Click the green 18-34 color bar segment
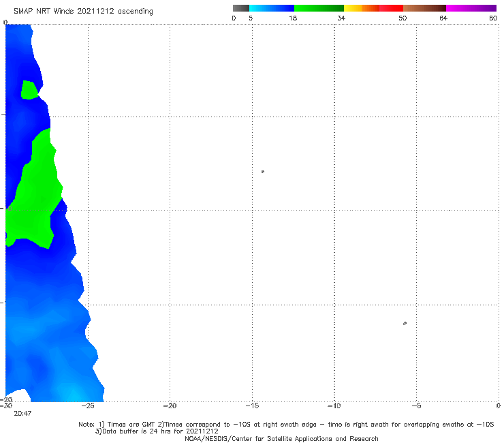 click(x=319, y=8)
